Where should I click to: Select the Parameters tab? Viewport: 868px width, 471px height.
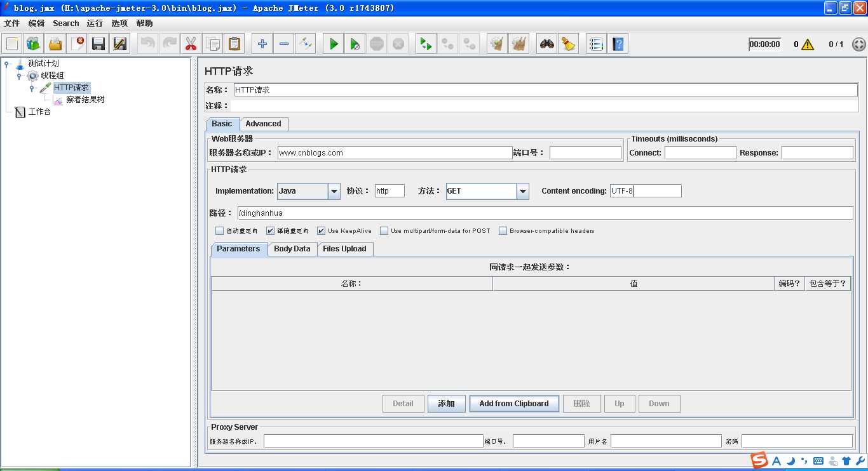[x=238, y=249]
